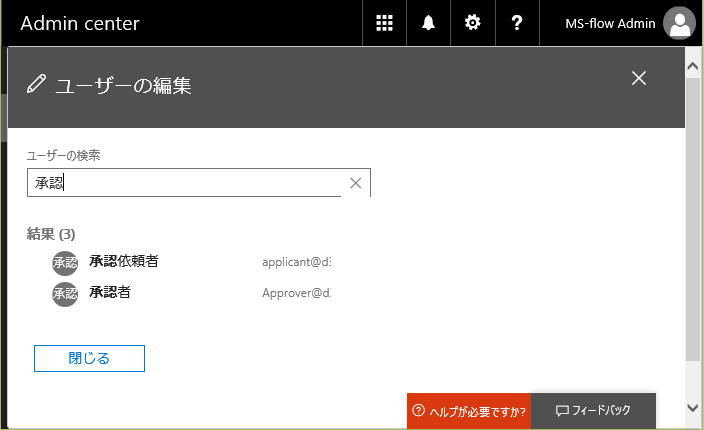
Task: Select the 承認者 user result
Action: click(x=110, y=293)
